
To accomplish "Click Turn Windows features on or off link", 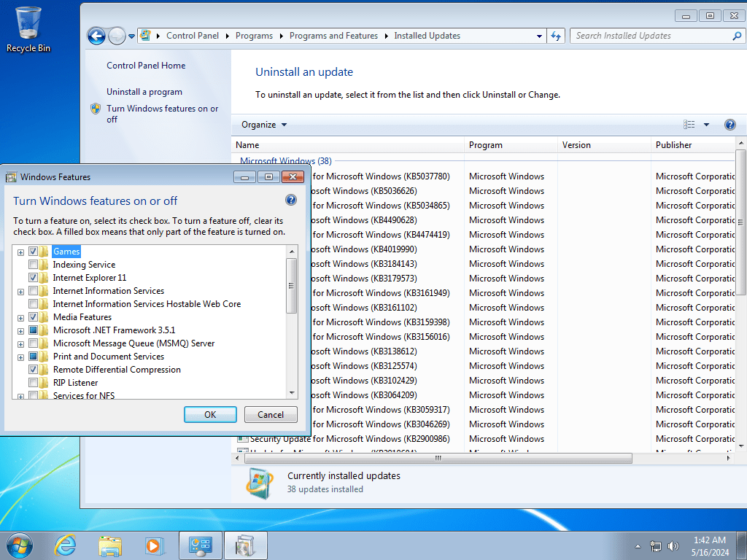I will pos(163,114).
